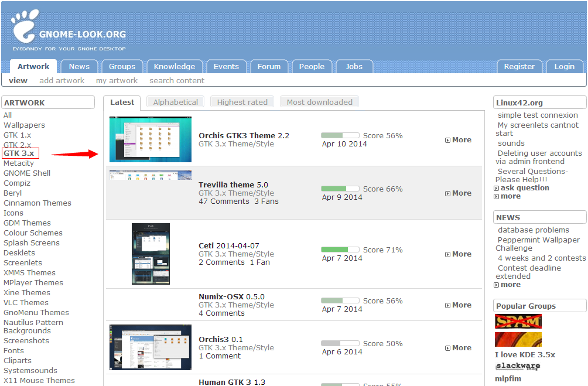Select X11 Mouse Themes category
Viewport: 588px width, 386px height.
(x=39, y=380)
